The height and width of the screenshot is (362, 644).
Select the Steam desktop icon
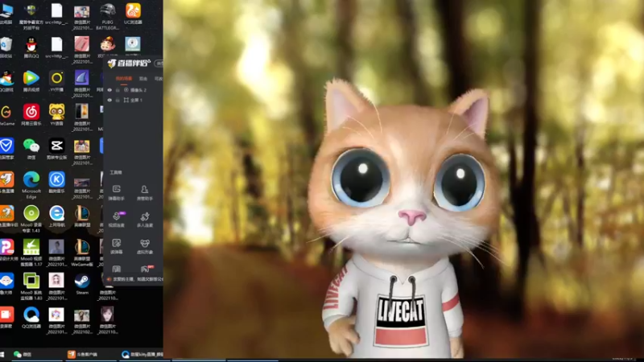[x=82, y=285]
